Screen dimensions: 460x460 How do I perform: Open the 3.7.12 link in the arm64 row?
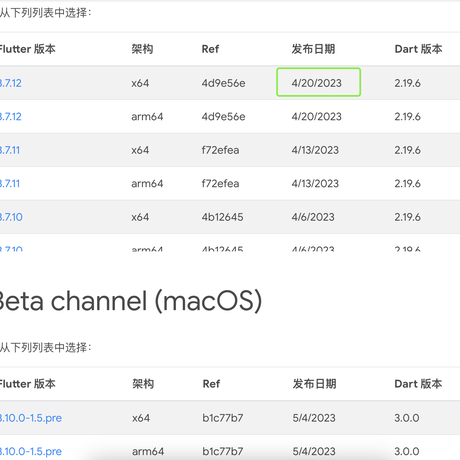11,117
